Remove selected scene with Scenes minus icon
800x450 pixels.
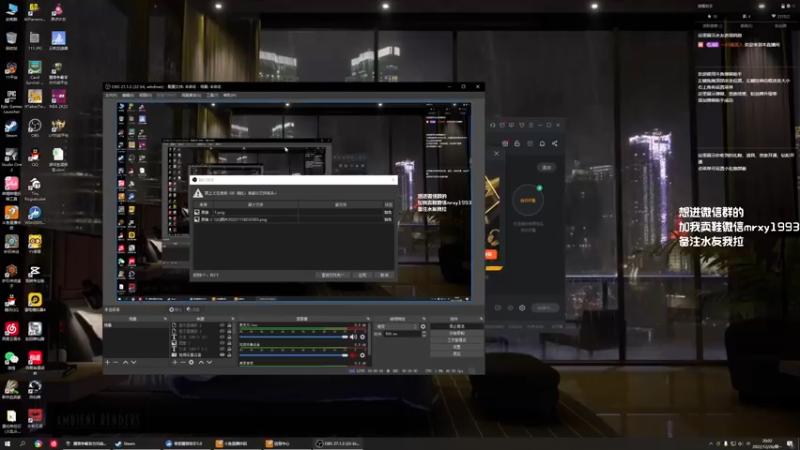(116, 362)
